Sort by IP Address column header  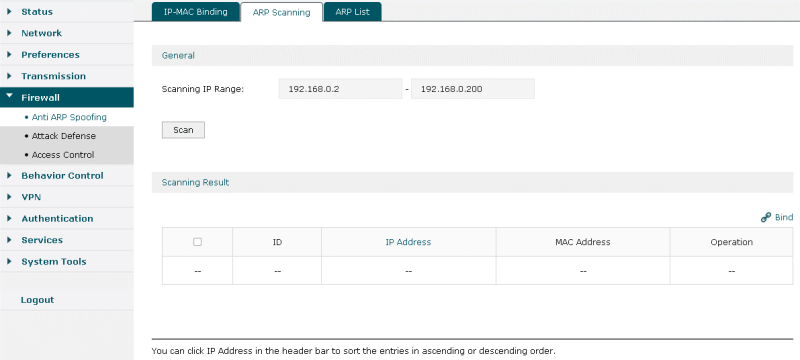pos(408,242)
